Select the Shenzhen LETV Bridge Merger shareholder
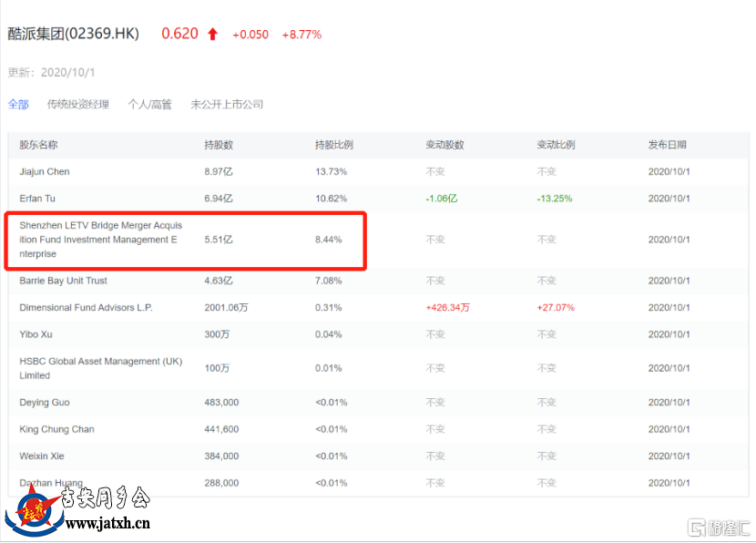Viewport: 756px width, 543px height. (x=101, y=240)
